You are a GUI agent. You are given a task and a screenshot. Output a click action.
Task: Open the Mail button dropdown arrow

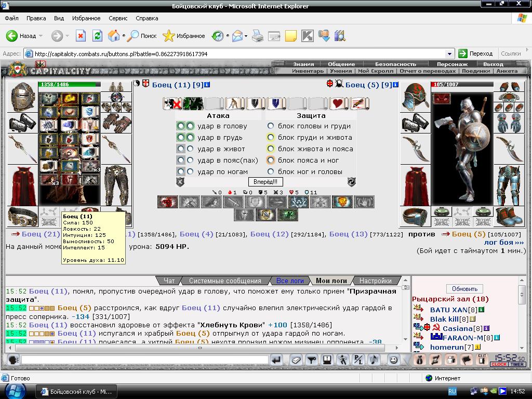(x=246, y=36)
